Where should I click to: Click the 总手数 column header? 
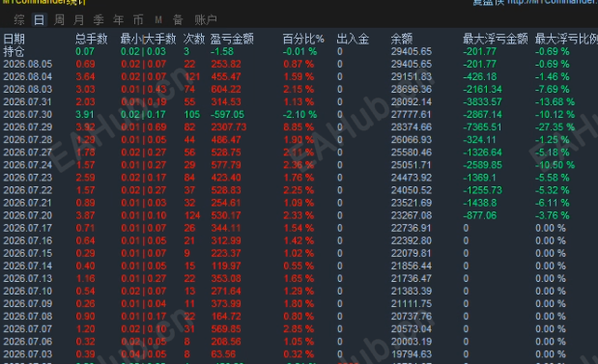click(92, 39)
